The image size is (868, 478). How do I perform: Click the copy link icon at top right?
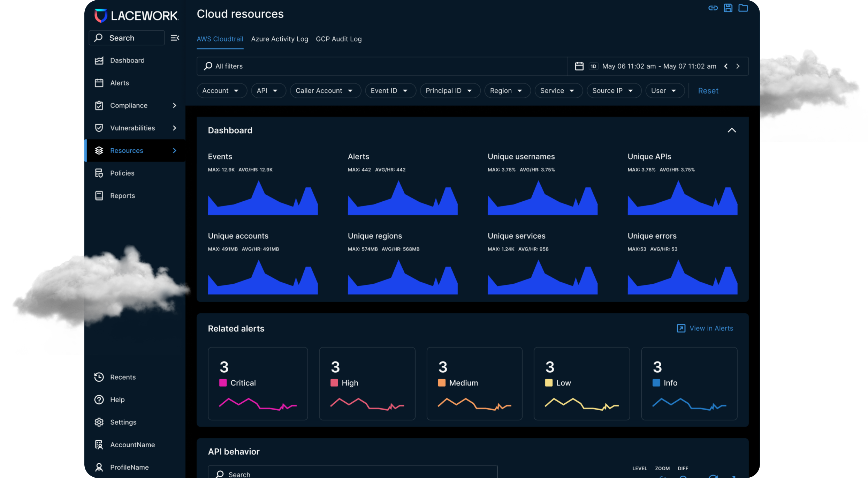pos(713,8)
